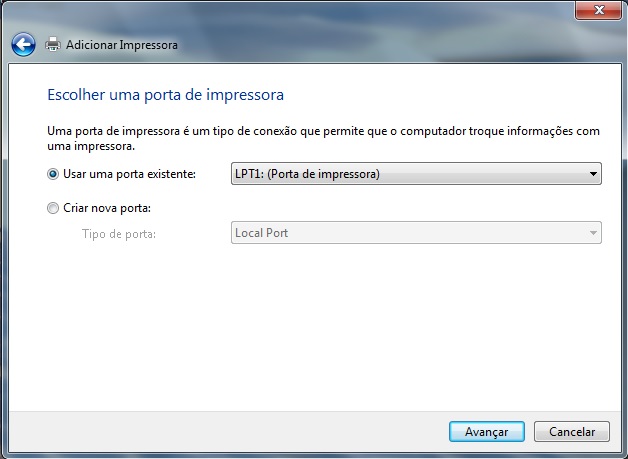Close the Adicionar Impressora window
Image resolution: width=628 pixels, height=459 pixels.
(598, 9)
